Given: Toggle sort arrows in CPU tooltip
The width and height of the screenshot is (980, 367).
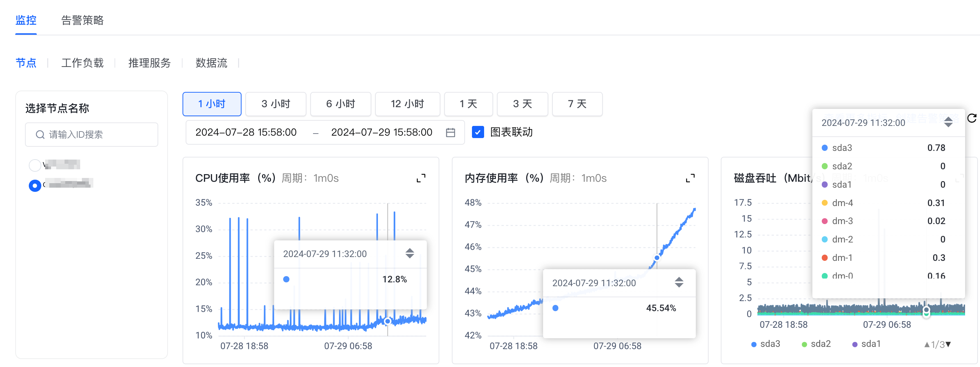Looking at the screenshot, I should [410, 253].
